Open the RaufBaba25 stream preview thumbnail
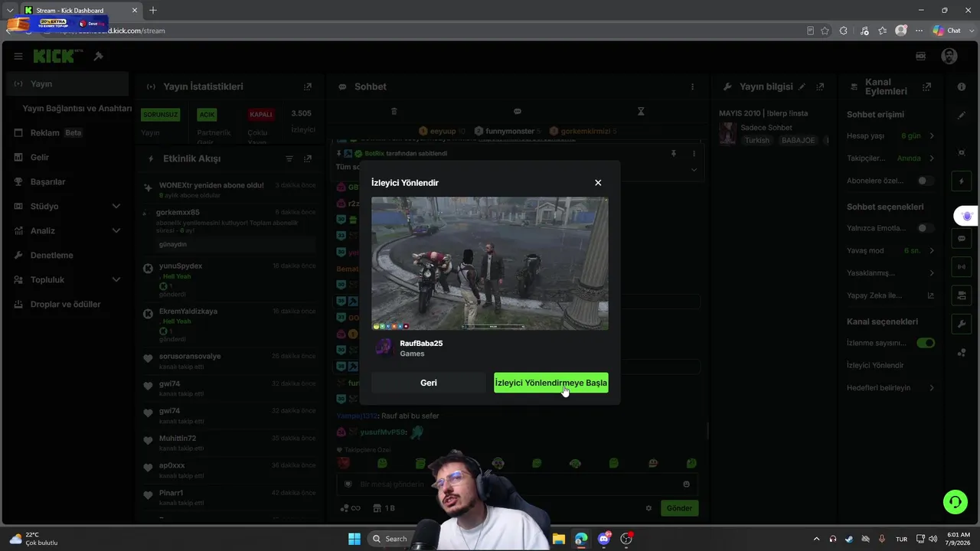 [490, 263]
